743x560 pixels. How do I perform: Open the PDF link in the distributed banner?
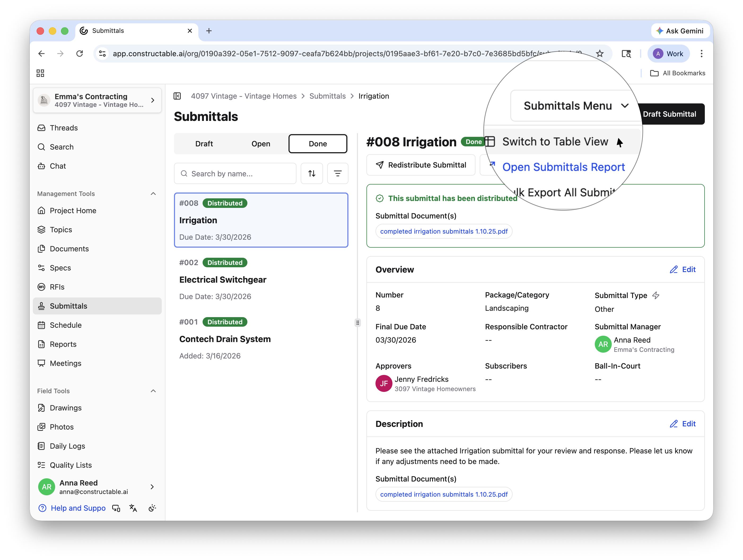(x=444, y=231)
